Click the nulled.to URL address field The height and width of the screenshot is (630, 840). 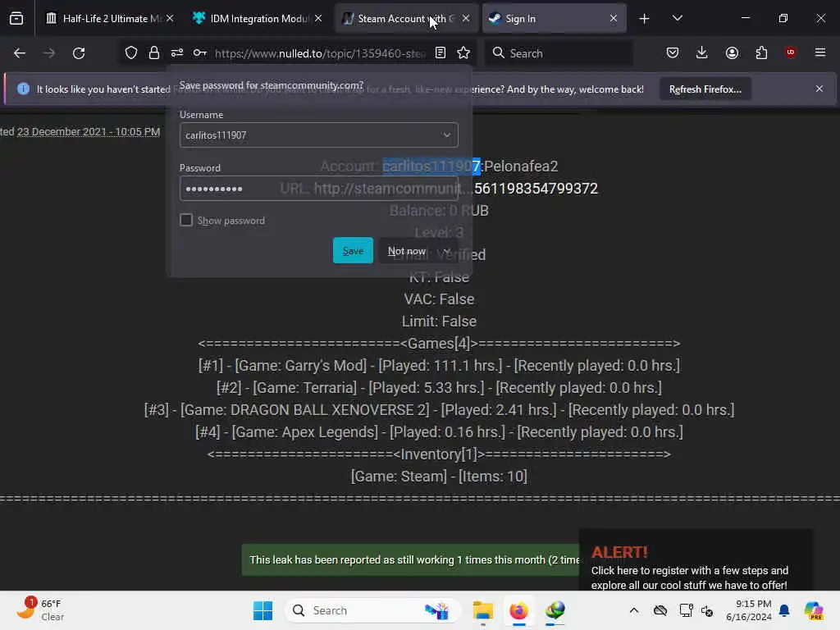click(320, 53)
